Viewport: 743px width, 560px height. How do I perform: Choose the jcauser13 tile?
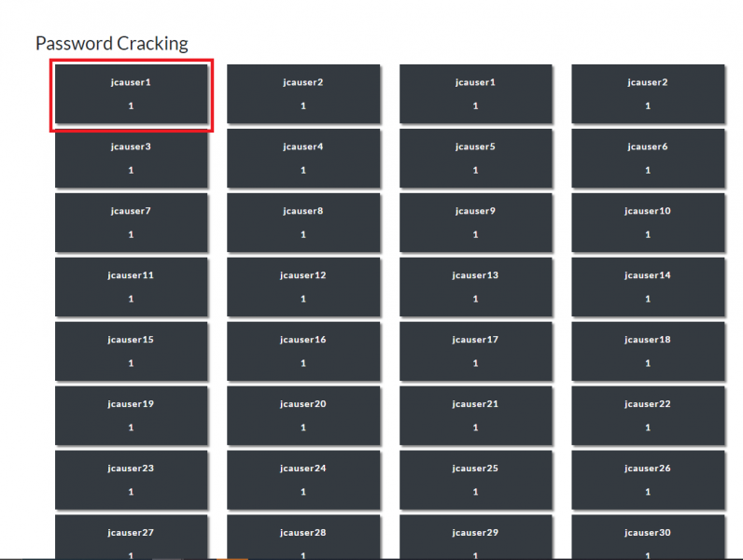(476, 287)
